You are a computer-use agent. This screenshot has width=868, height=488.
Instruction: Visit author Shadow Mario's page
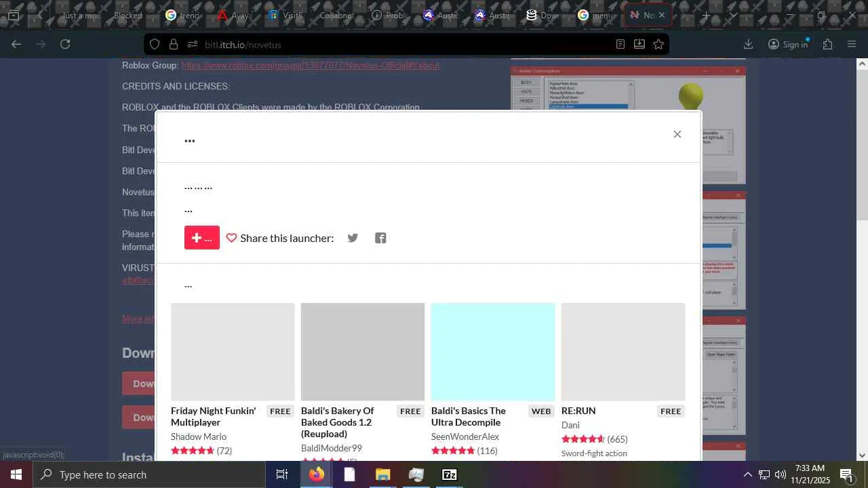(x=199, y=436)
